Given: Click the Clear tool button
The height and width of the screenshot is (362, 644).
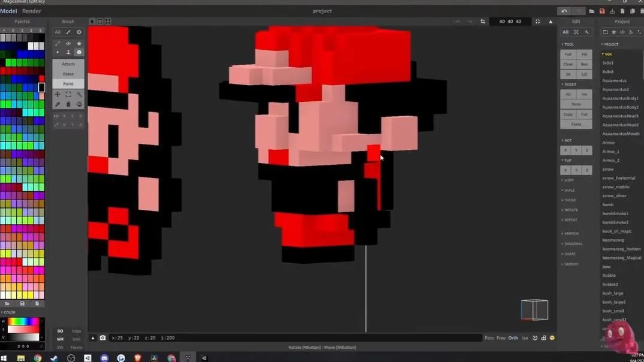Looking at the screenshot, I should [x=568, y=64].
